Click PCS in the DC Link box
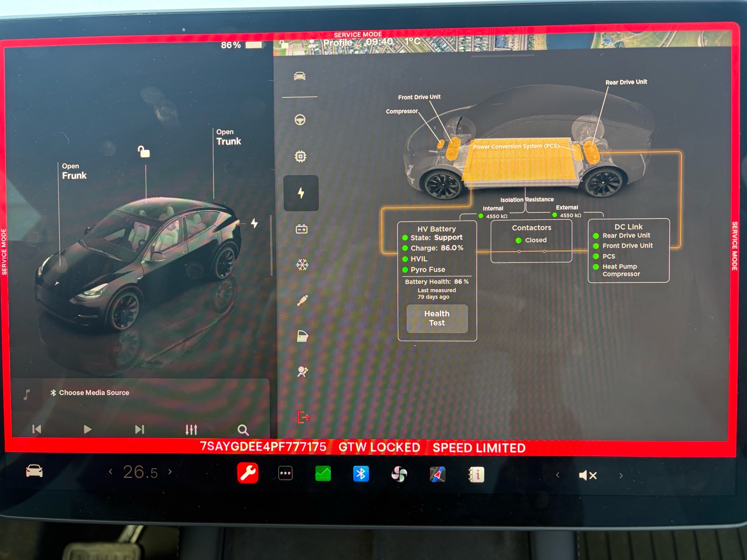 (604, 256)
